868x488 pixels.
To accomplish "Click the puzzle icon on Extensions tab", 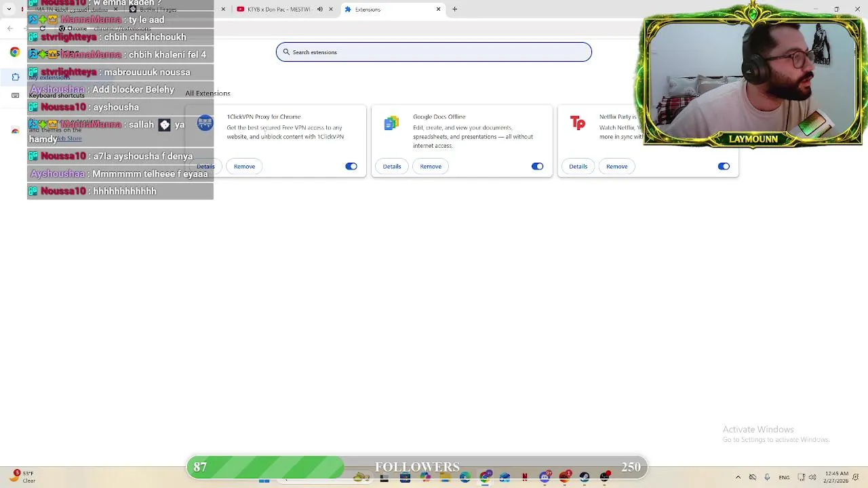I will pos(348,9).
